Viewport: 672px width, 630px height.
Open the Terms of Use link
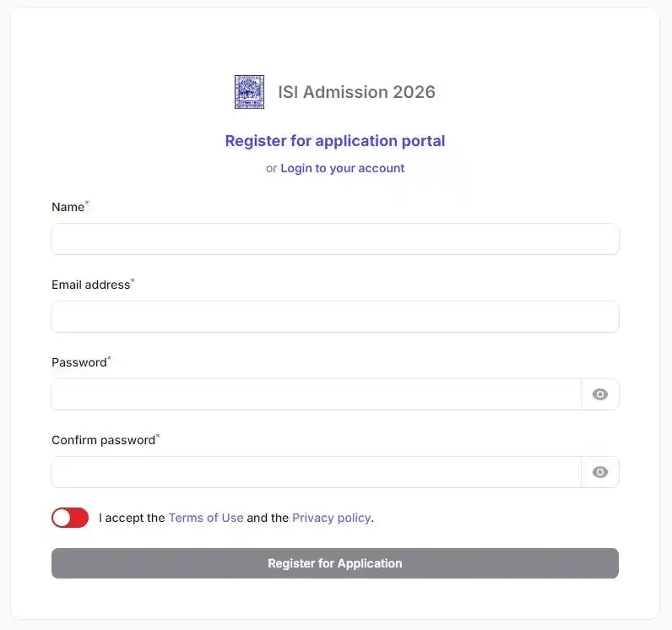pos(206,518)
